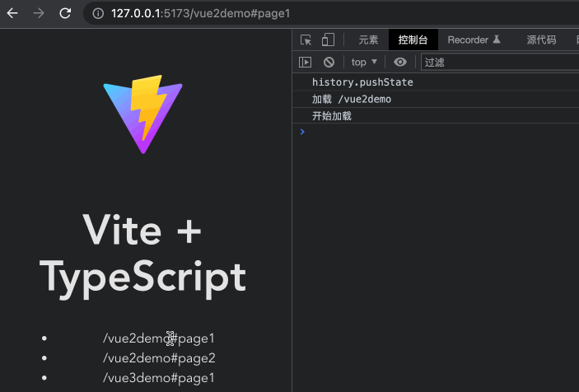Viewport: 579px width, 392px height.
Task: Click the browser forward arrow
Action: click(39, 13)
